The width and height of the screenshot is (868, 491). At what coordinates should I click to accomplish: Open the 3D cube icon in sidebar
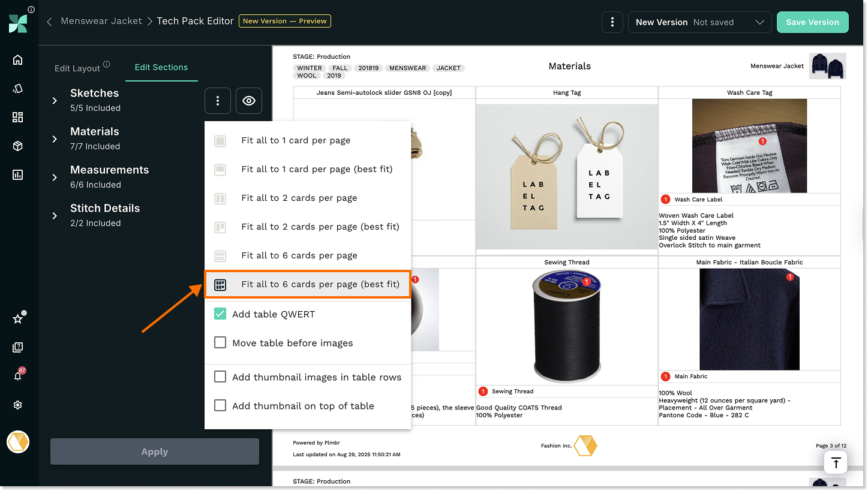[17, 146]
